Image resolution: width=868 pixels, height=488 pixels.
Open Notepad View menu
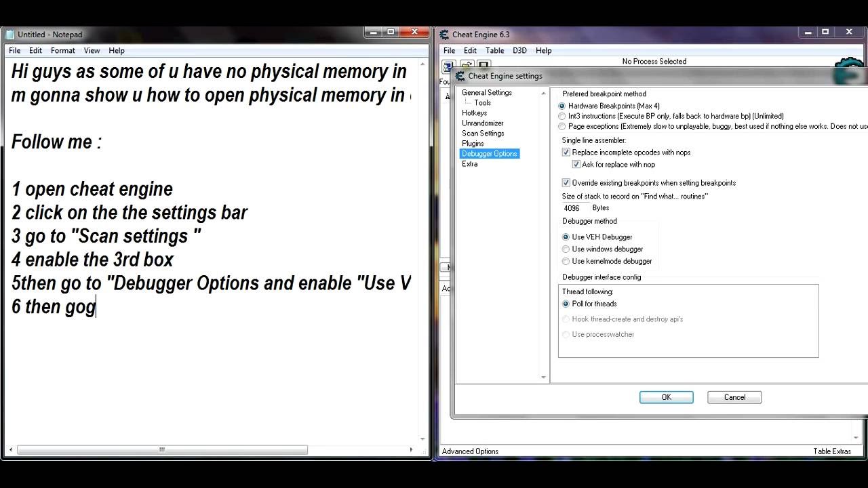pos(92,51)
